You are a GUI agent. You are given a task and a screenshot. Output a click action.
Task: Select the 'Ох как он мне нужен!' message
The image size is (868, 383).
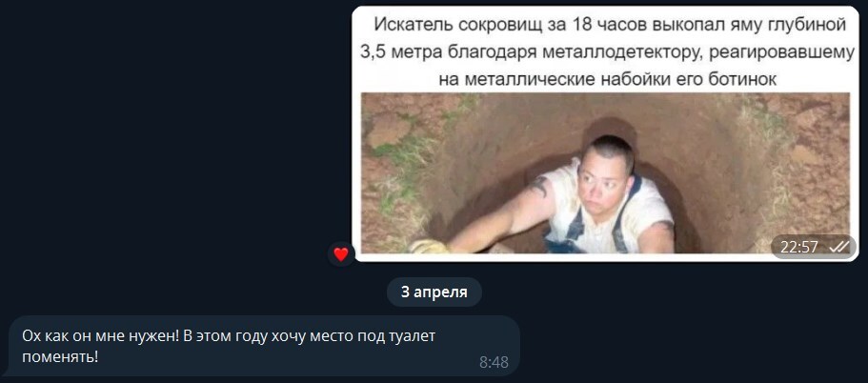265,346
